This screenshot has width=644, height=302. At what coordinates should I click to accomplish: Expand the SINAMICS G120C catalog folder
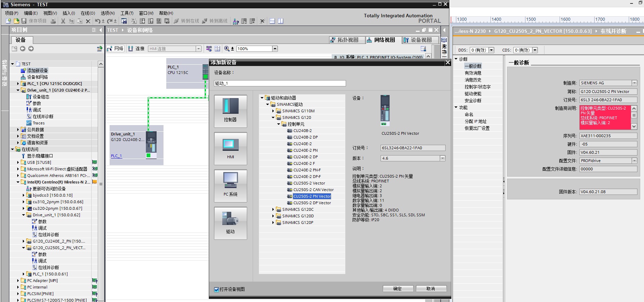pos(273,209)
